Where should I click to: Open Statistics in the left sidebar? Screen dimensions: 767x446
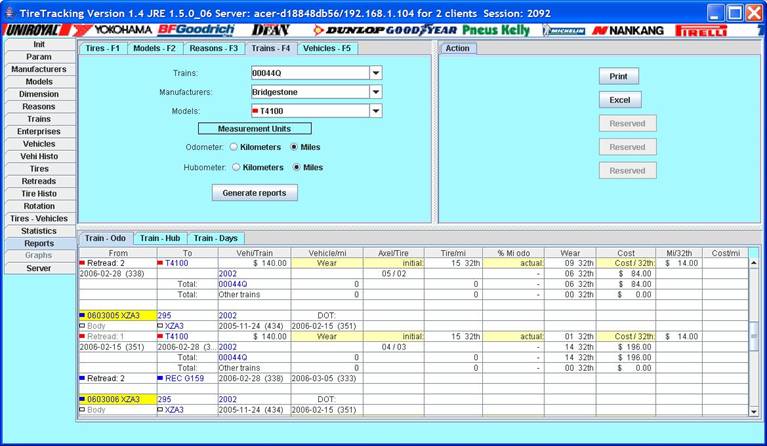(x=39, y=231)
